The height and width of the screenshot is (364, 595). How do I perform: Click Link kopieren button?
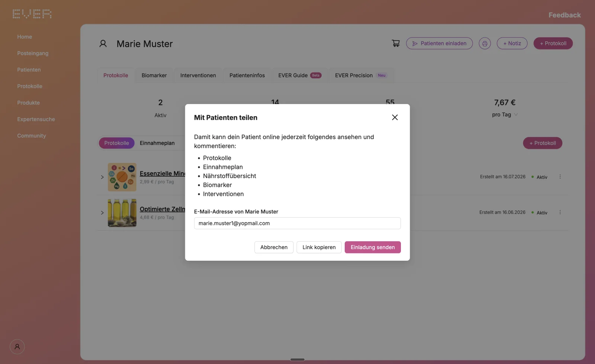pyautogui.click(x=319, y=247)
